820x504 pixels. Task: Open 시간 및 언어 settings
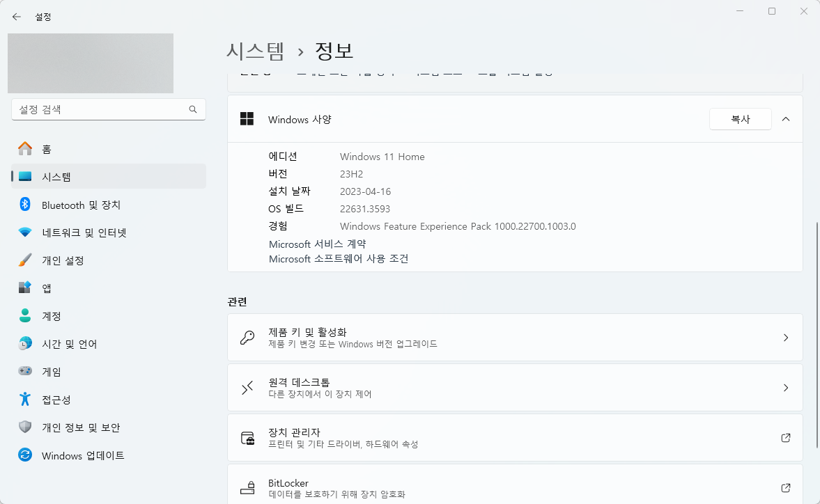pos(109,344)
